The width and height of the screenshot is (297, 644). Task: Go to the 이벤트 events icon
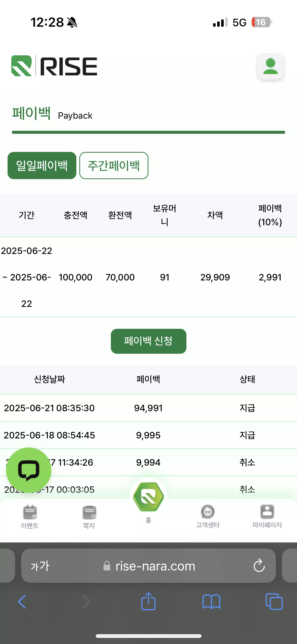(x=30, y=517)
